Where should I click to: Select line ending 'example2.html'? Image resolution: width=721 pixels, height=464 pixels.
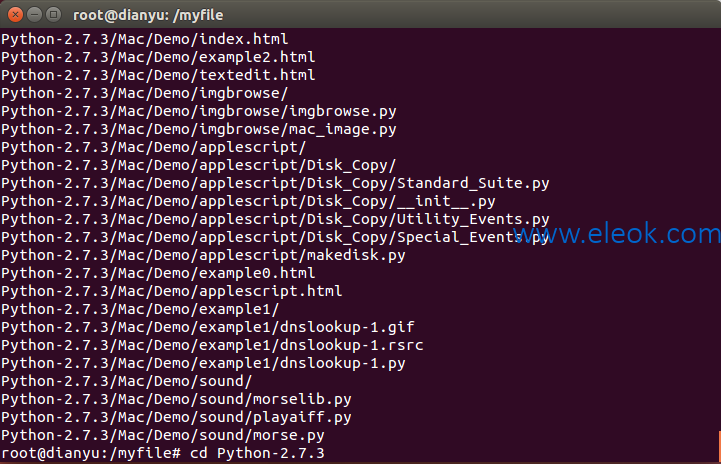[x=158, y=57]
